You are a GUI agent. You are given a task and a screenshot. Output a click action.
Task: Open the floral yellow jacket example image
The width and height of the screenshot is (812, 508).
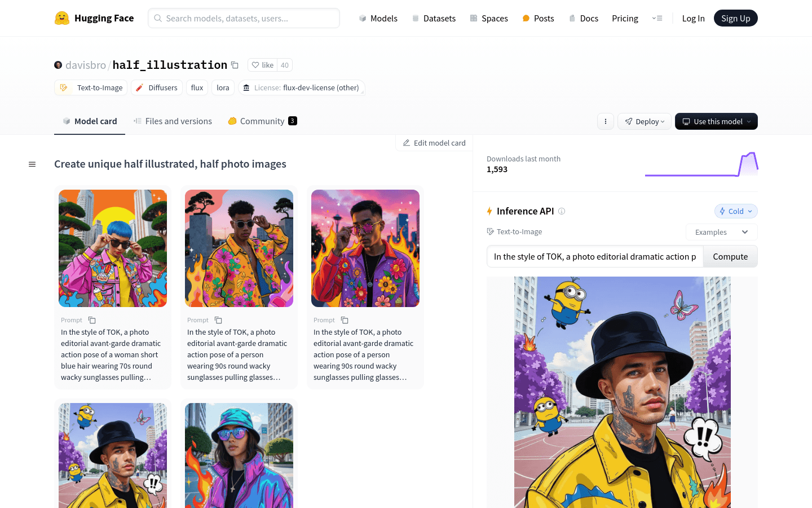click(239, 248)
